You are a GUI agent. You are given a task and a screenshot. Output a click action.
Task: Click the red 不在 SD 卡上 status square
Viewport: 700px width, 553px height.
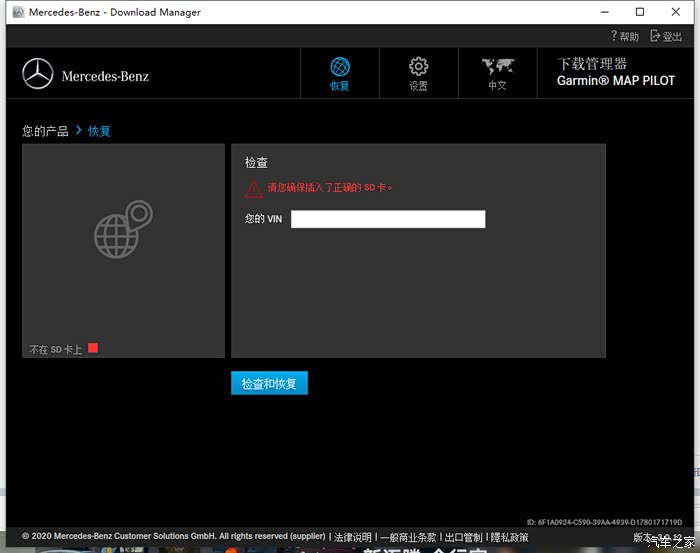pos(93,348)
